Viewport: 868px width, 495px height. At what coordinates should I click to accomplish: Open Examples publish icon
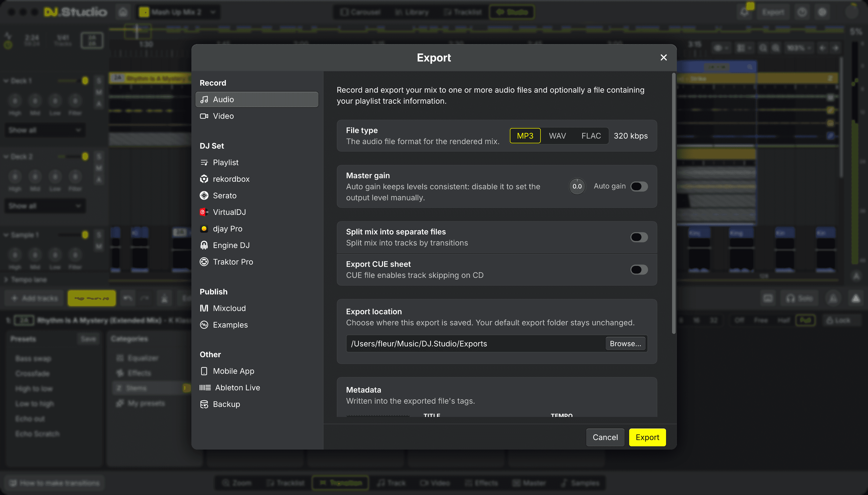[204, 325]
